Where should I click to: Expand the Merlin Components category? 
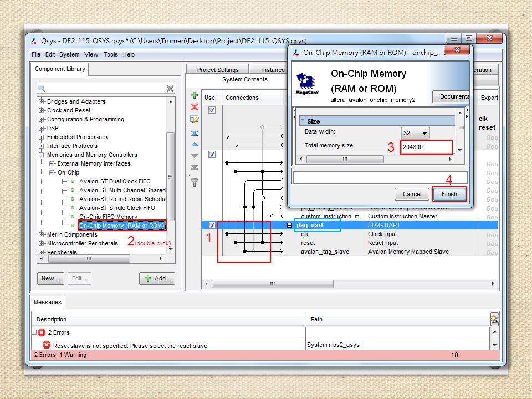[x=41, y=234]
